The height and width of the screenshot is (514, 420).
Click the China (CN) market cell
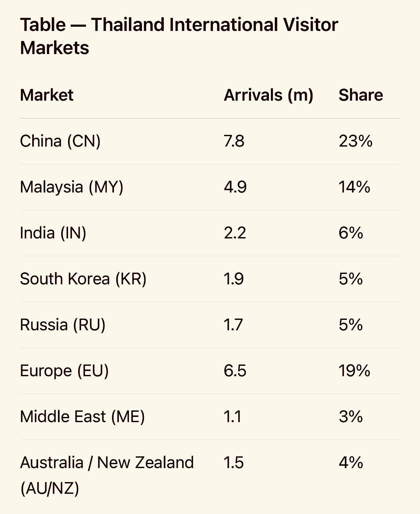(x=60, y=141)
